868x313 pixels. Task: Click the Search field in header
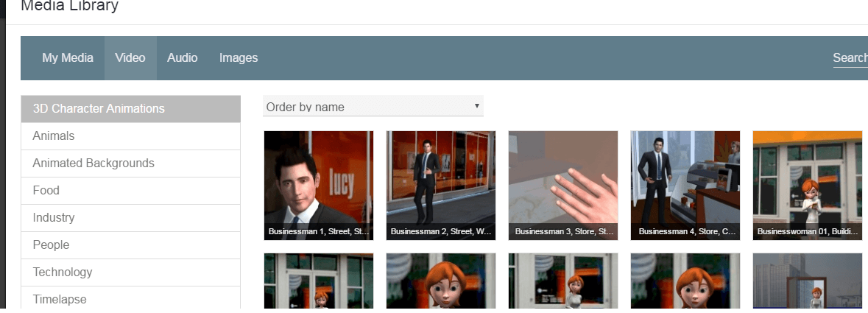pos(850,58)
